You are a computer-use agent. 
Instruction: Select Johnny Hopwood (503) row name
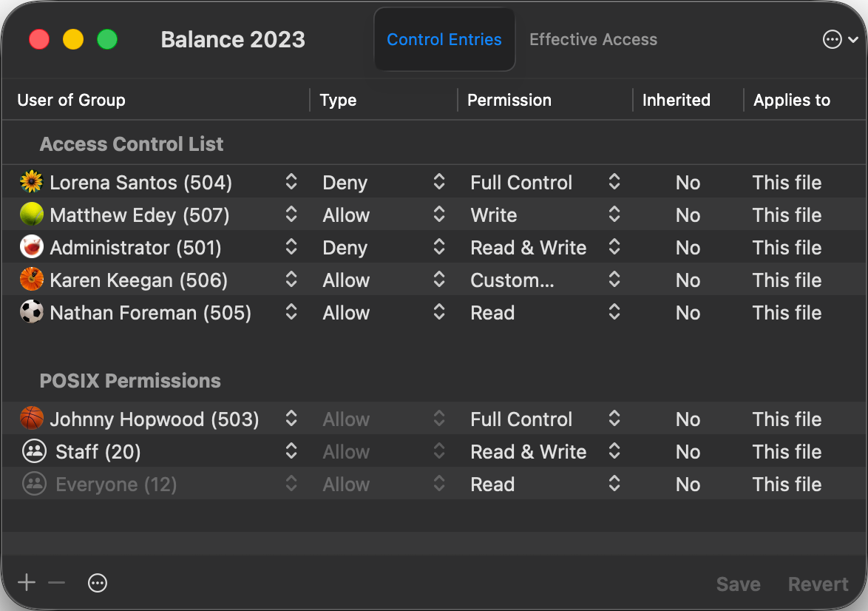pyautogui.click(x=155, y=419)
